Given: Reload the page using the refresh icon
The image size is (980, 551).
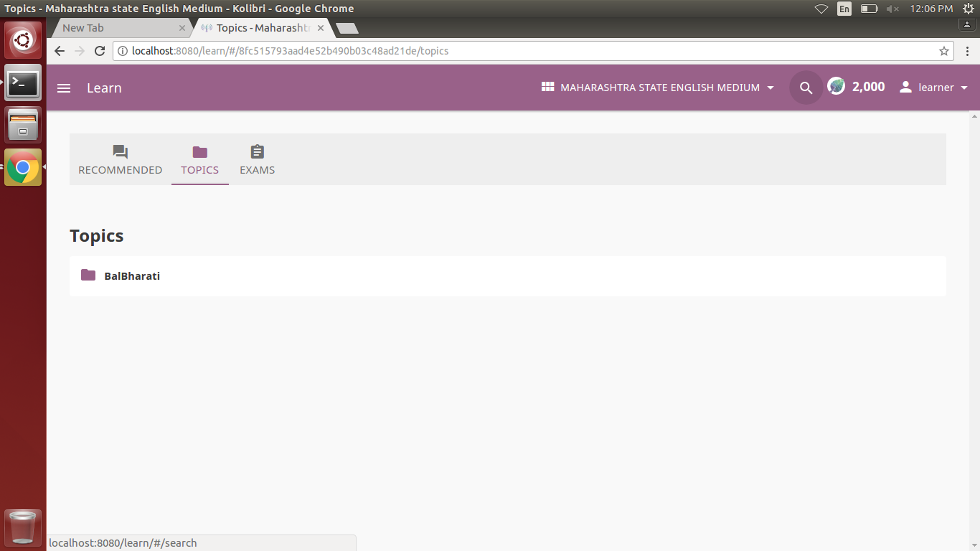Looking at the screenshot, I should pos(99,50).
